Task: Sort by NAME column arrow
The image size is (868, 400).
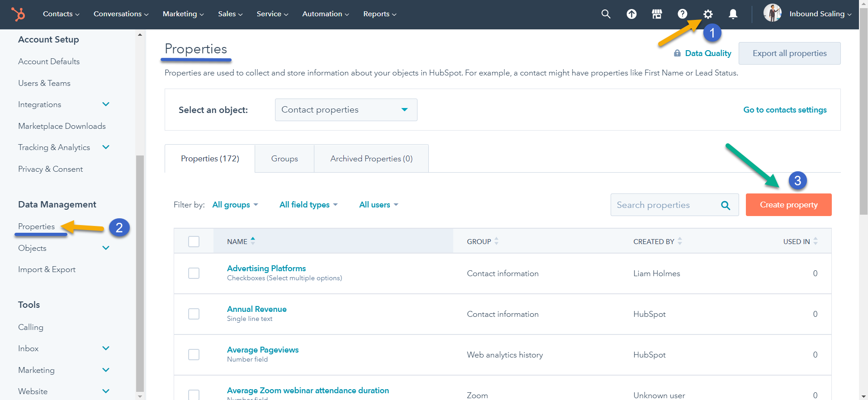Action: (253, 241)
